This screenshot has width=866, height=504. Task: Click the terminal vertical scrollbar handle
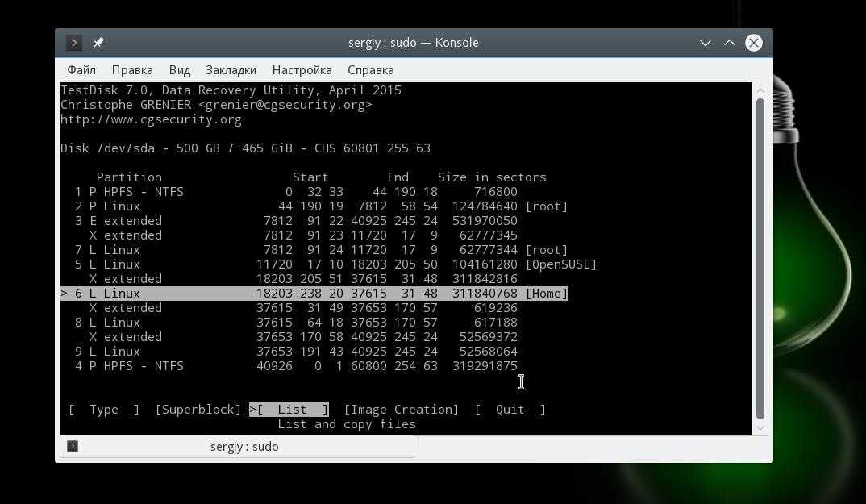tap(760, 258)
